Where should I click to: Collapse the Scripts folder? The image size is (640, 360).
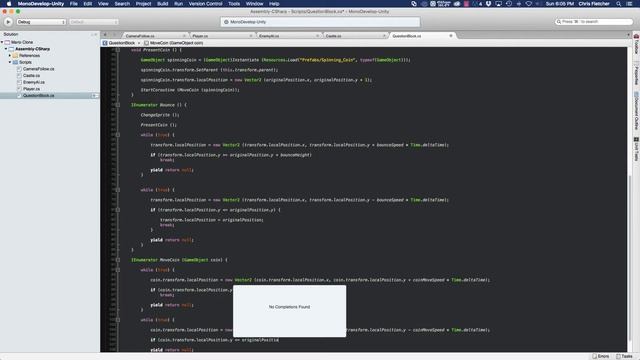coord(10,62)
